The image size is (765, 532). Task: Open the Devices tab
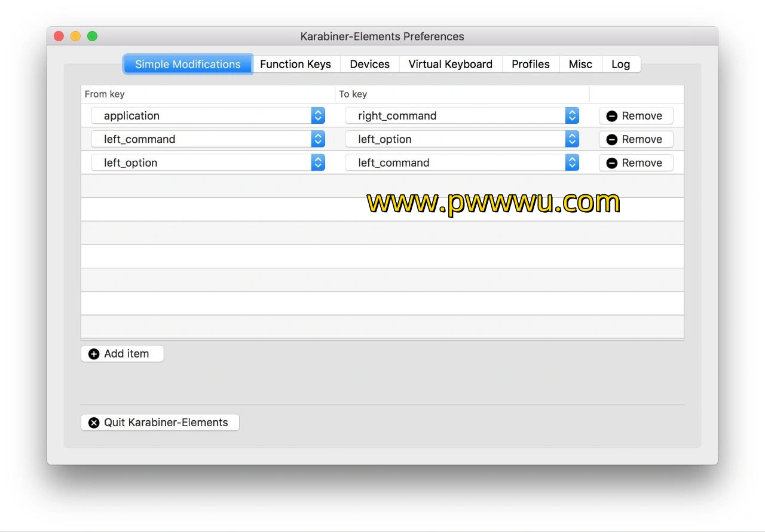click(370, 64)
